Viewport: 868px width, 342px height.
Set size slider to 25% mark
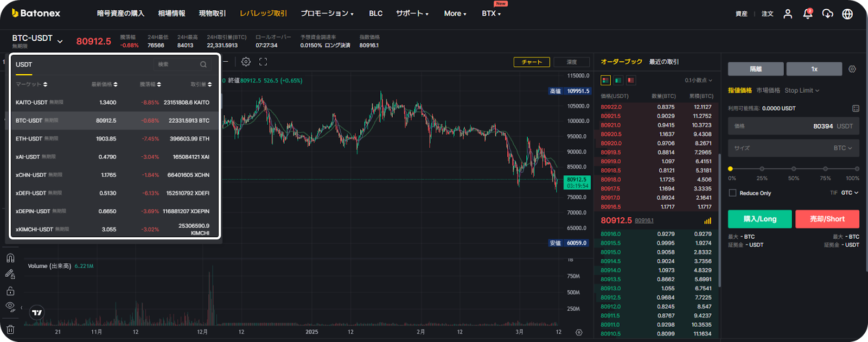[762, 169]
